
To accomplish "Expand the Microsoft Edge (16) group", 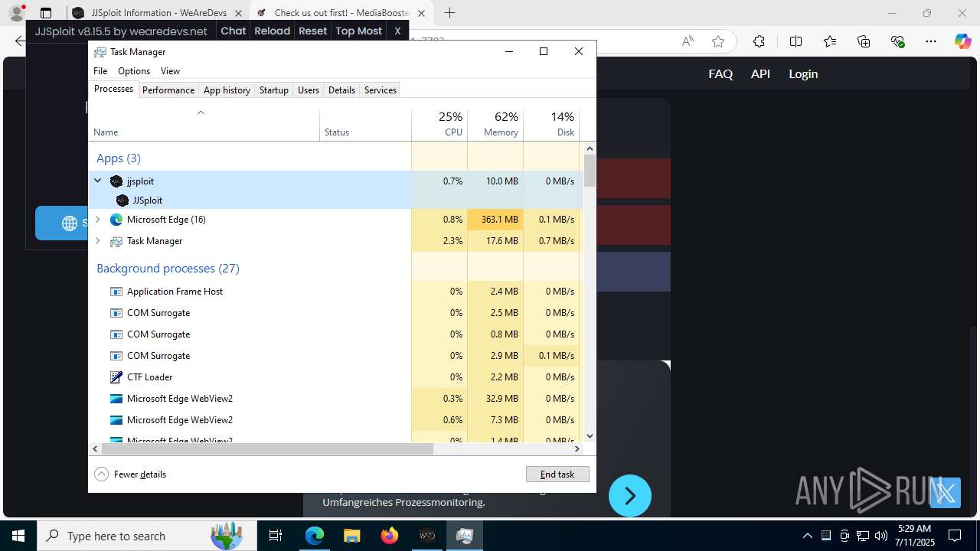I will point(97,220).
